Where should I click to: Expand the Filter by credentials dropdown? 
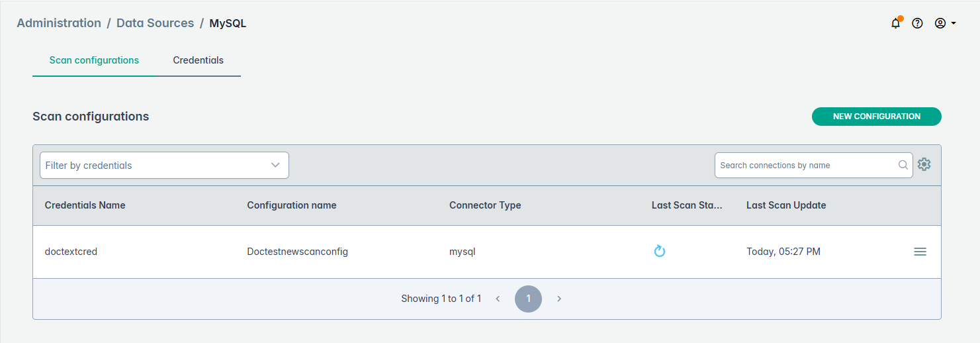[164, 166]
